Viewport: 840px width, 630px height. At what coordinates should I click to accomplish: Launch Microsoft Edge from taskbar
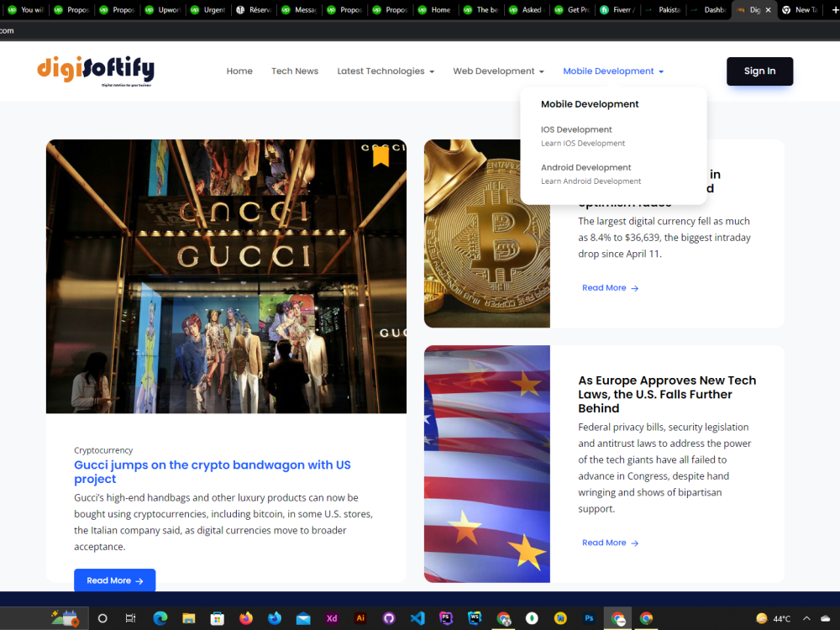160,618
